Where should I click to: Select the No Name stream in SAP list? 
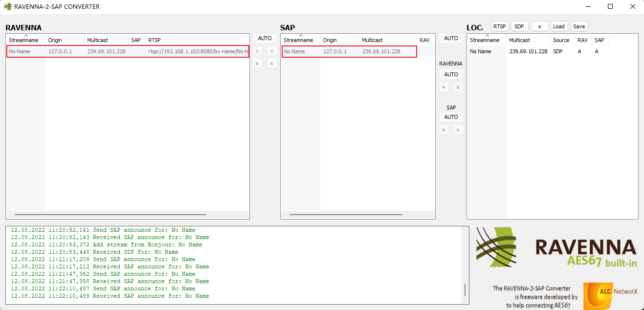tap(294, 51)
